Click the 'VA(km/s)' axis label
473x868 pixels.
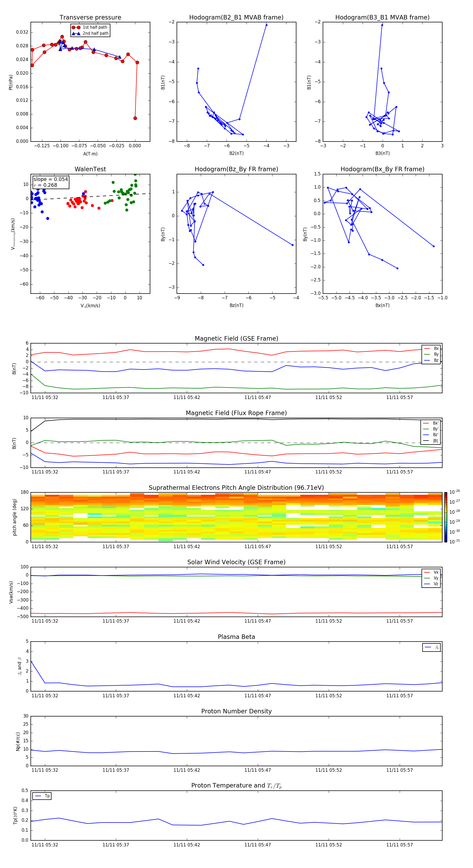pyautogui.click(x=90, y=306)
